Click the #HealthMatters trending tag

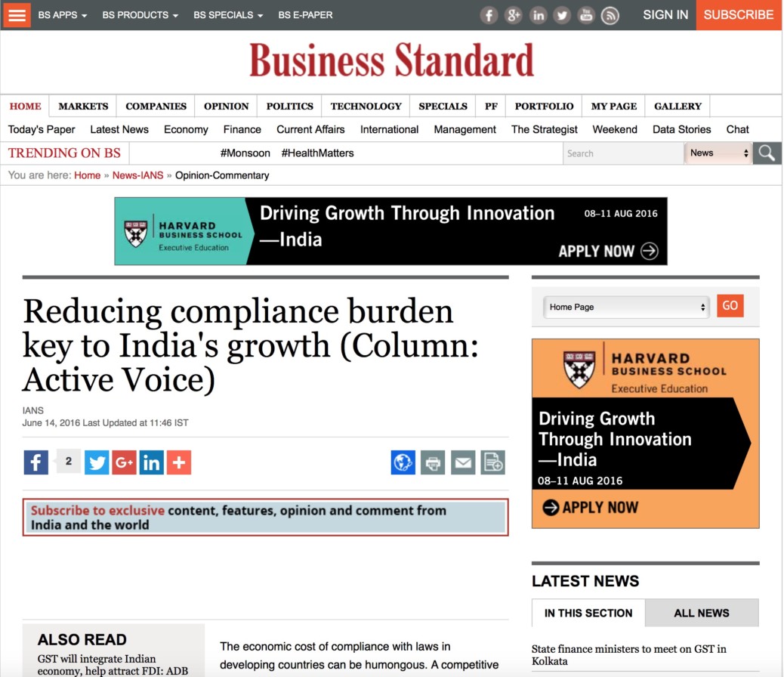(x=317, y=153)
